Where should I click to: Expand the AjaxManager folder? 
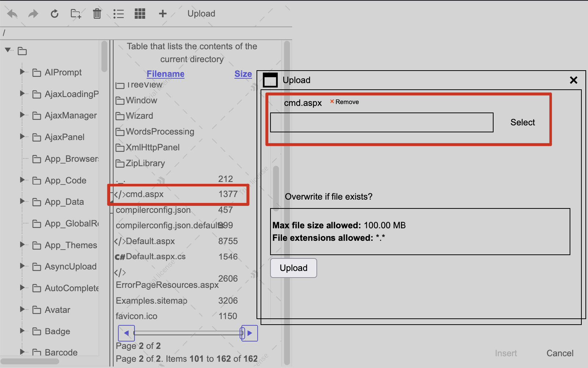click(x=22, y=115)
